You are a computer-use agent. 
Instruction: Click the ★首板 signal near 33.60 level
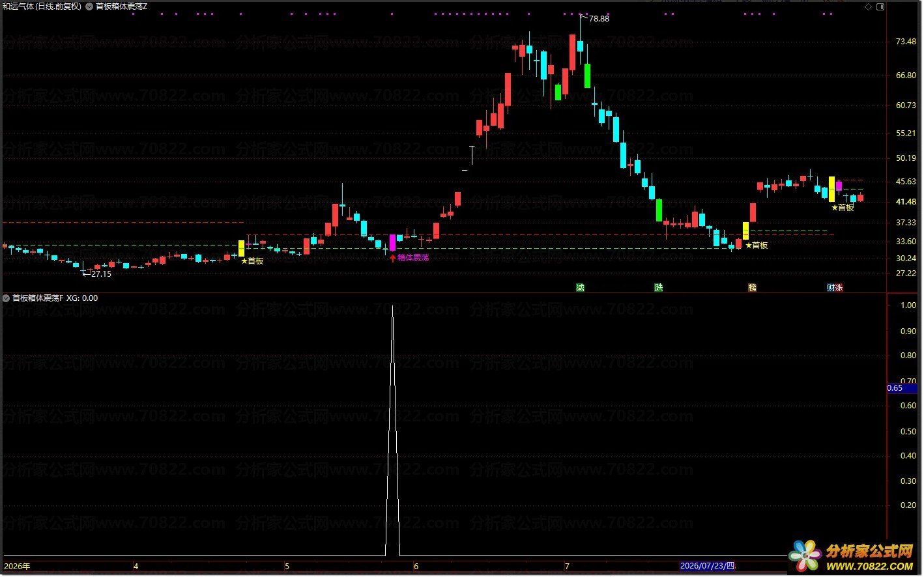[x=757, y=246]
